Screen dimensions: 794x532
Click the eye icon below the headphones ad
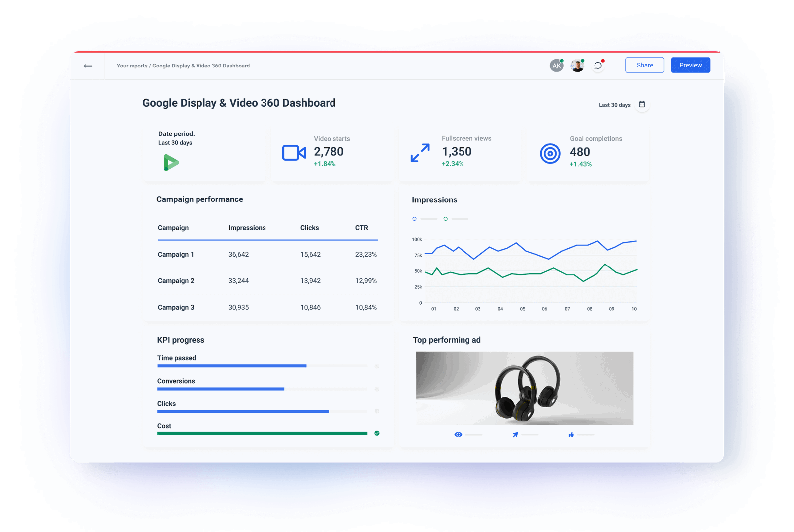pyautogui.click(x=458, y=434)
